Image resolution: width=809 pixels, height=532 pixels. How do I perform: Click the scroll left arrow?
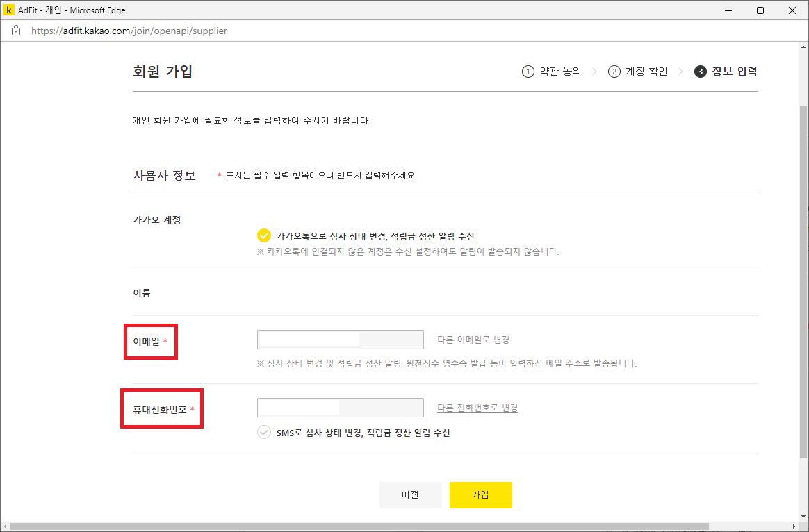(x=5, y=526)
